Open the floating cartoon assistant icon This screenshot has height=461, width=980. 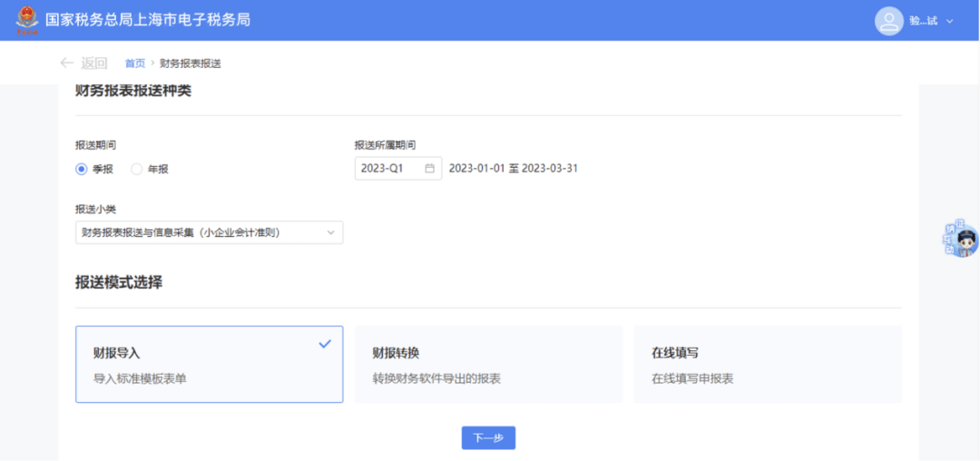[962, 240]
